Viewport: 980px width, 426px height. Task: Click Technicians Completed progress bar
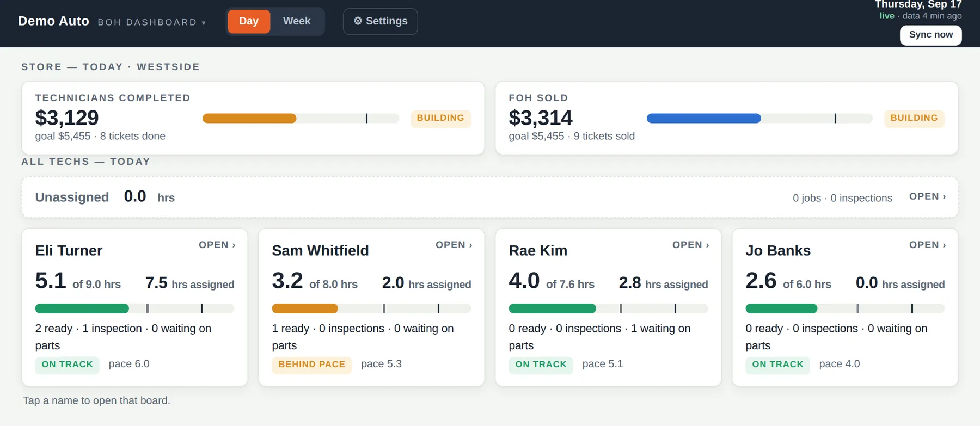[301, 118]
